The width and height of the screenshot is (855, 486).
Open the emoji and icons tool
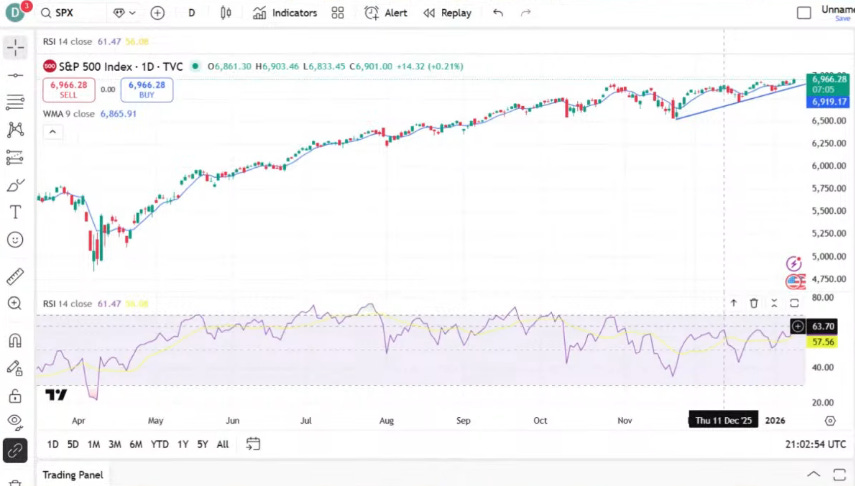tap(15, 239)
